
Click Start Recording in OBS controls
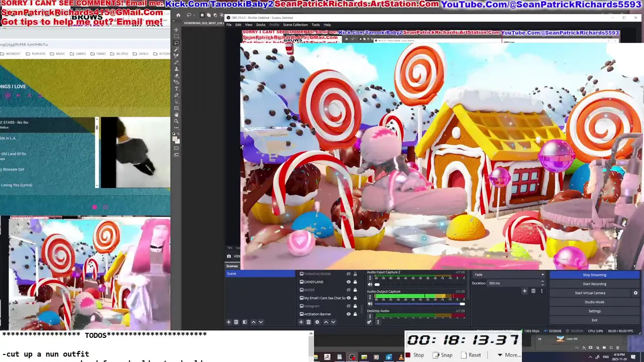[x=595, y=284]
